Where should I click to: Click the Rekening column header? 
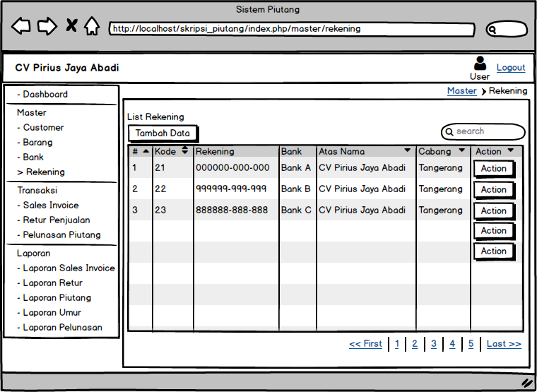tap(215, 151)
